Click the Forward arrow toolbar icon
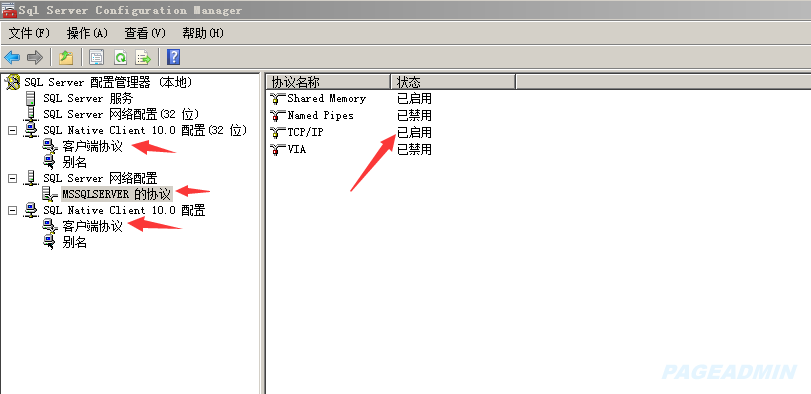This screenshot has width=811, height=394. 34,57
